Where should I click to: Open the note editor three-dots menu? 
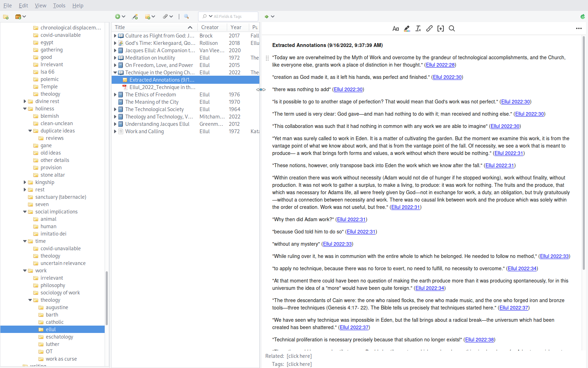coord(579,29)
